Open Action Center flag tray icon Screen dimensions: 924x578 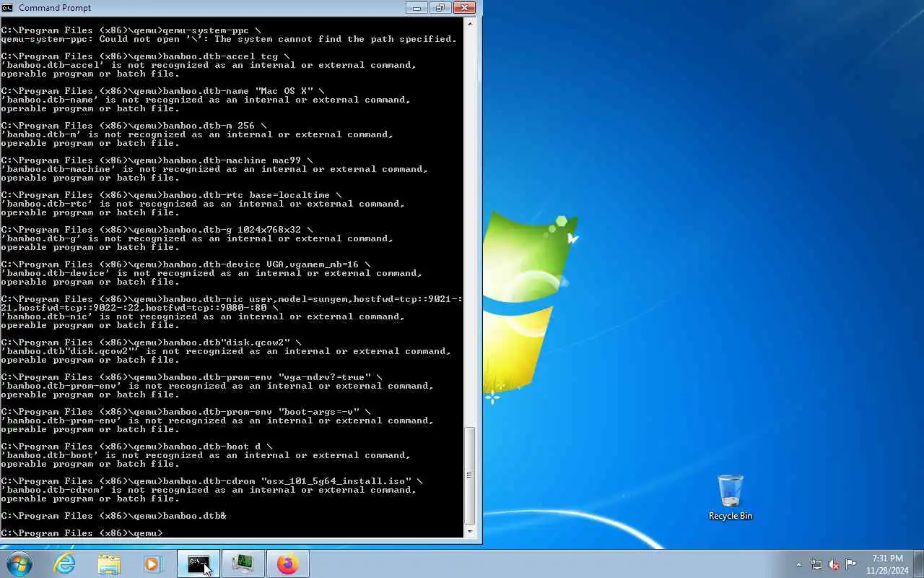click(x=851, y=564)
